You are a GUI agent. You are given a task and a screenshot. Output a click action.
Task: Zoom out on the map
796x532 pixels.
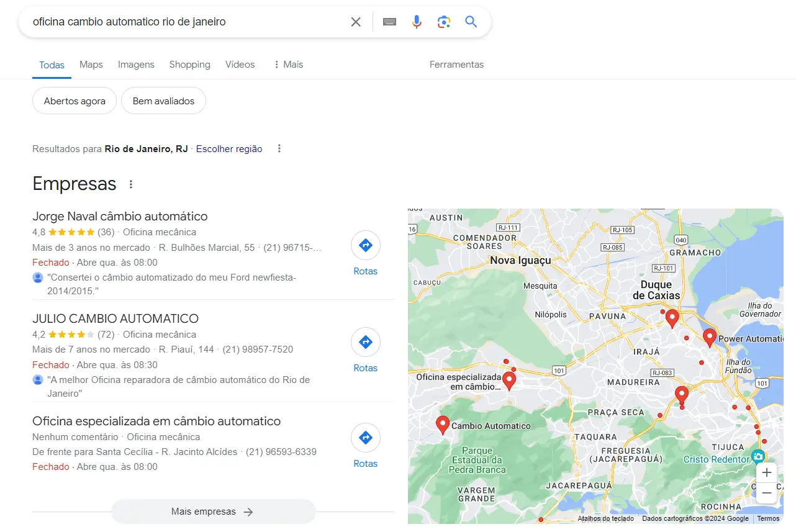(x=767, y=493)
